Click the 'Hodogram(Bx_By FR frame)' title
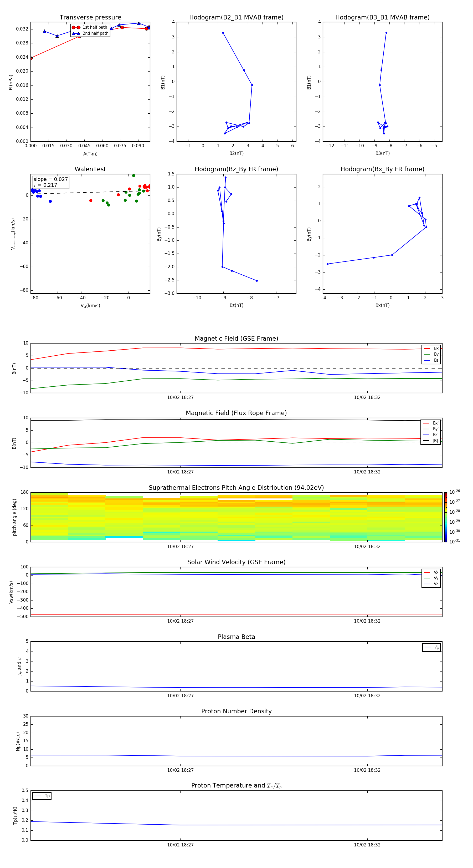473x868 pixels. click(382, 169)
